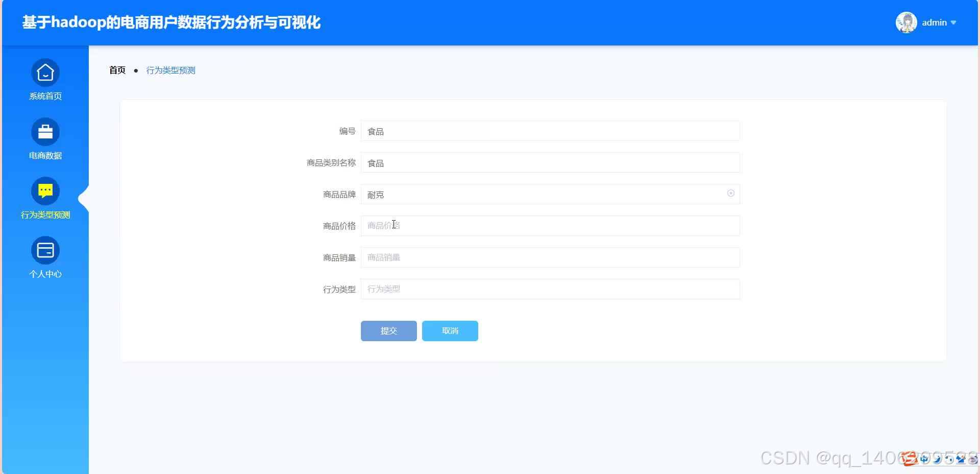Click the admin avatar in the header
Image resolution: width=980 pixels, height=474 pixels.
click(x=906, y=22)
